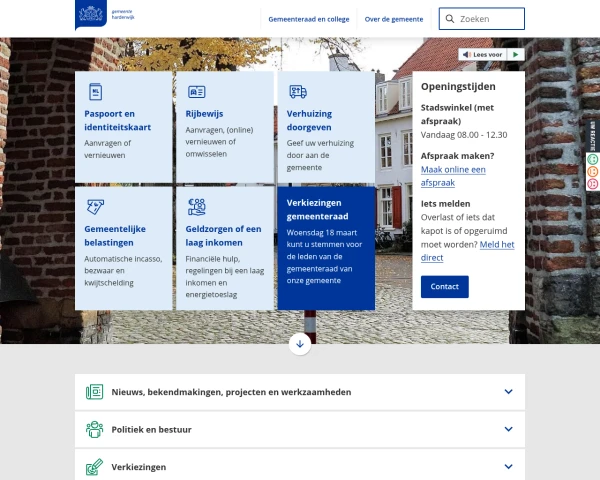Open Gemeentelijke belastingen link

tap(115, 236)
